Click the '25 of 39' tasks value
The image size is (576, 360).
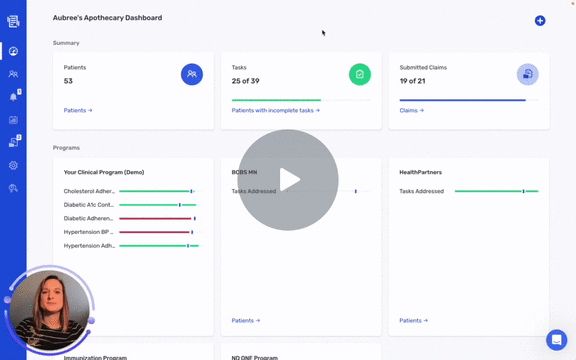point(245,81)
